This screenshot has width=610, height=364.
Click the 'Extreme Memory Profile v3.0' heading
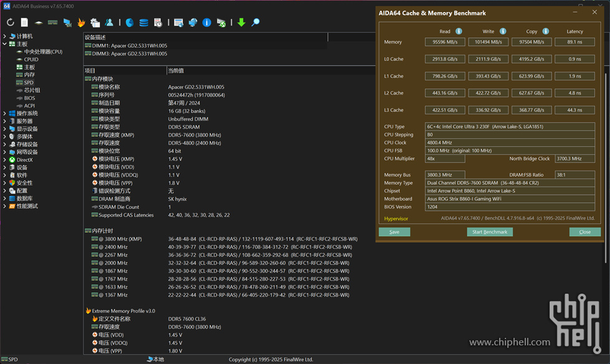pos(123,310)
